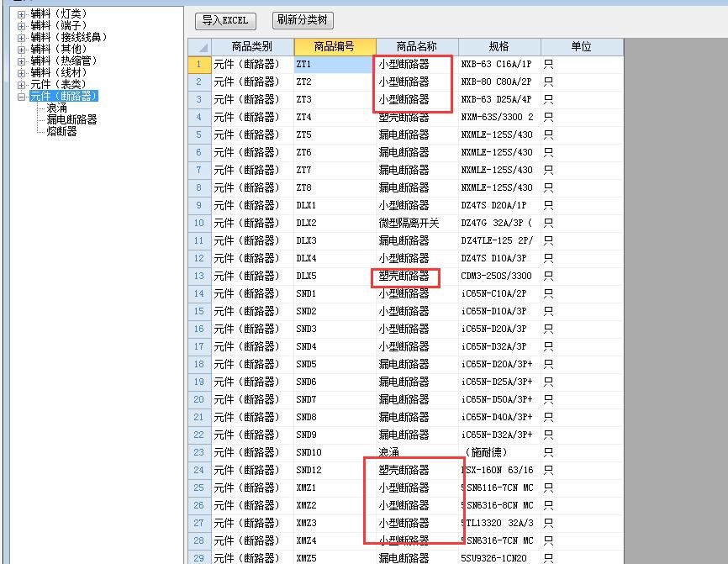Select 辅料（灯类）in the category tree

(59, 14)
